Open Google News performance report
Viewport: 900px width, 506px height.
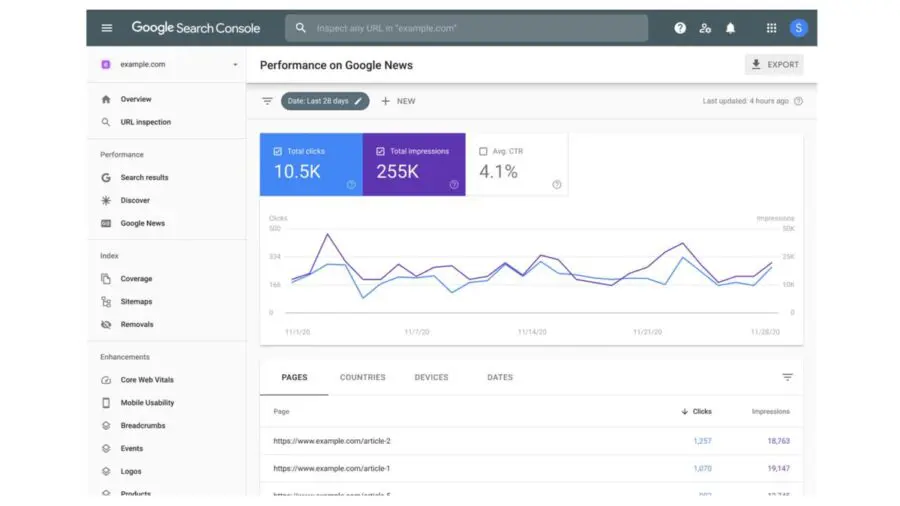coord(143,224)
